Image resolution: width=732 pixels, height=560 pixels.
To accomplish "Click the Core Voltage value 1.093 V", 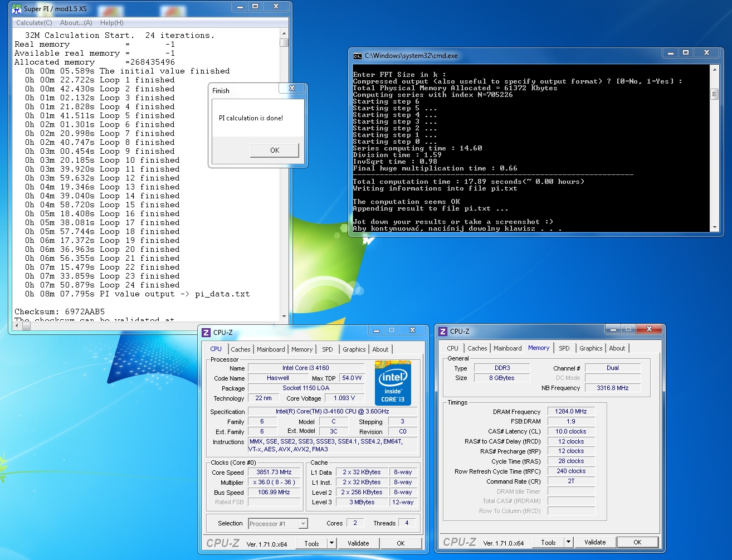I will pyautogui.click(x=344, y=398).
